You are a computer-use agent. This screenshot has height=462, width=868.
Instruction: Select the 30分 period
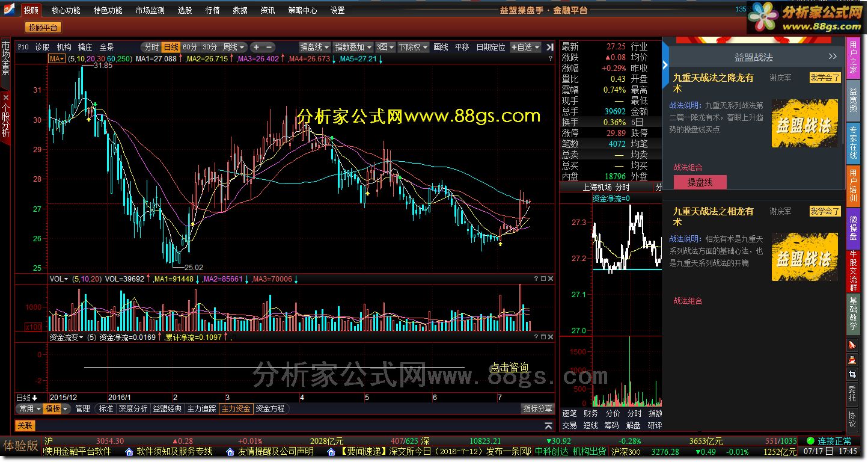[x=210, y=47]
